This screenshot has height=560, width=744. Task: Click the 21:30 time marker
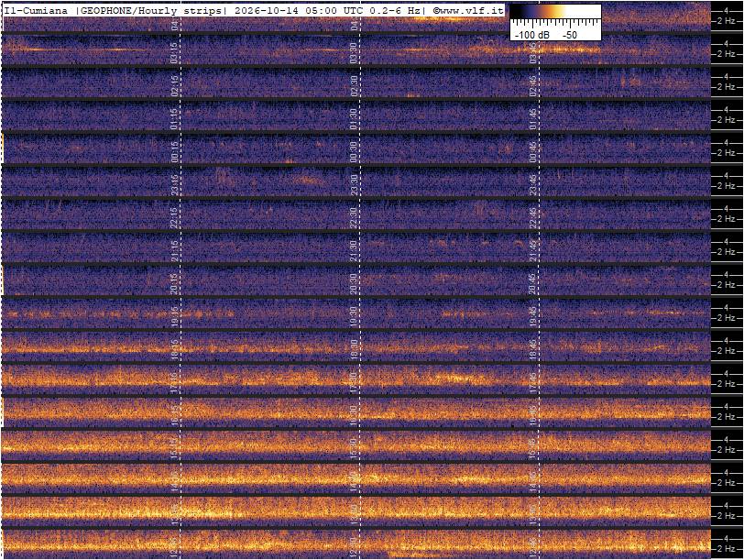(354, 250)
